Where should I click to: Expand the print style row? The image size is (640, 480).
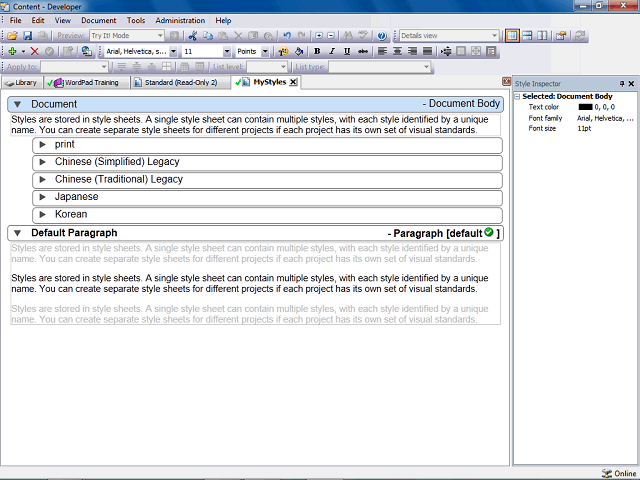pos(42,144)
